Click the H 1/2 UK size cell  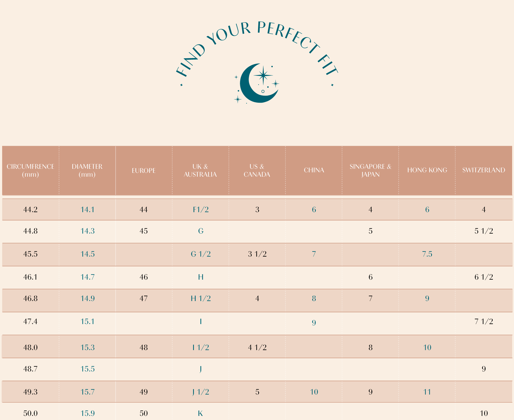point(201,299)
